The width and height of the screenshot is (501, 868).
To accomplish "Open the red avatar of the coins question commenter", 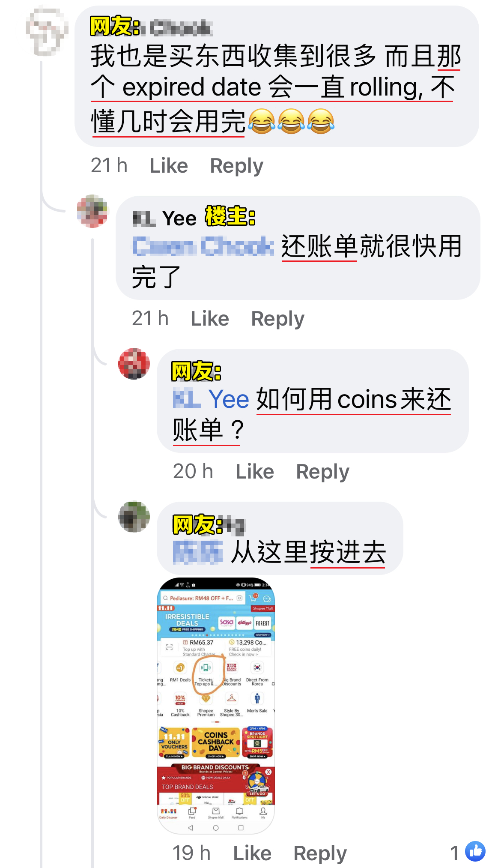I will click(134, 364).
